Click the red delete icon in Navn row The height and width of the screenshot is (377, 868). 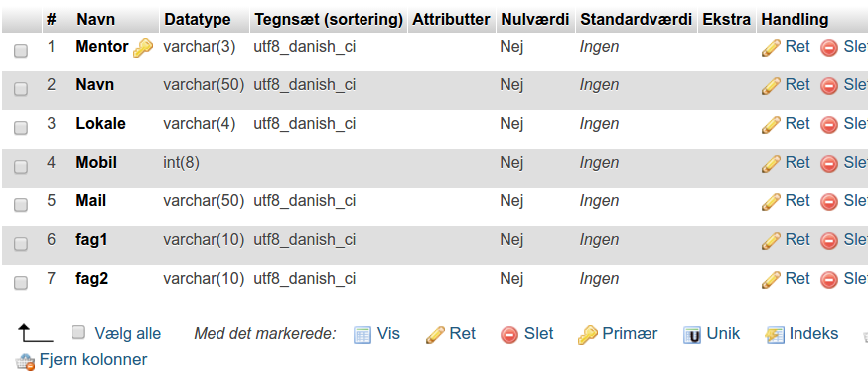(828, 86)
